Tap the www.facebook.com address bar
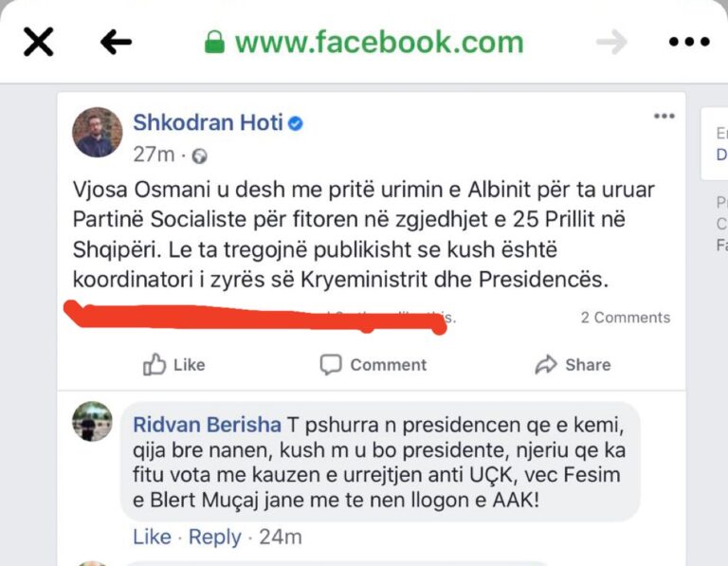 click(378, 42)
